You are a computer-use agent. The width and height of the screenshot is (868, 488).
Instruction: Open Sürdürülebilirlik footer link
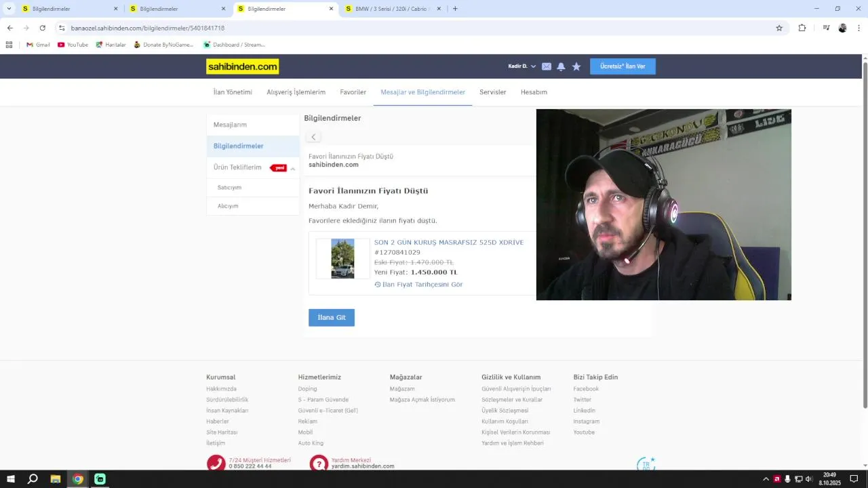click(227, 400)
